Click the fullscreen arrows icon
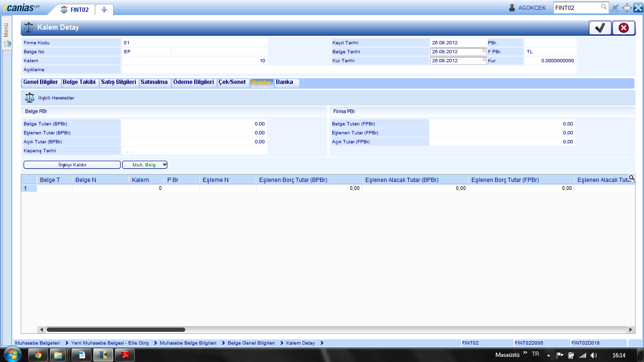The height and width of the screenshot is (362, 644). (x=627, y=8)
